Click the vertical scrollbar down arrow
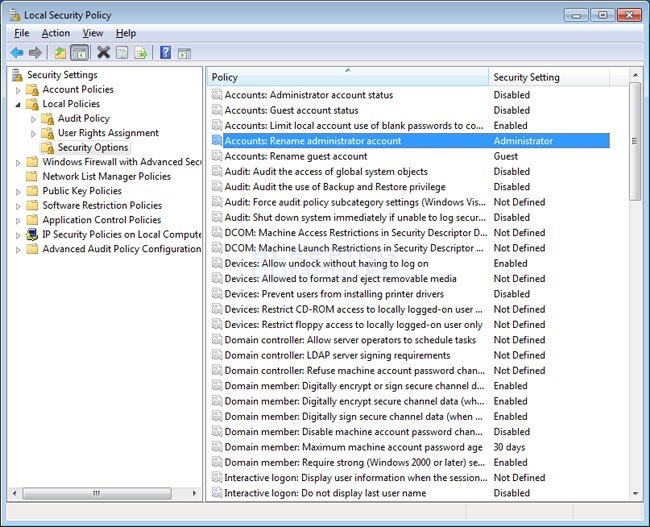Screen dimensions: 650x527 coord(636,493)
